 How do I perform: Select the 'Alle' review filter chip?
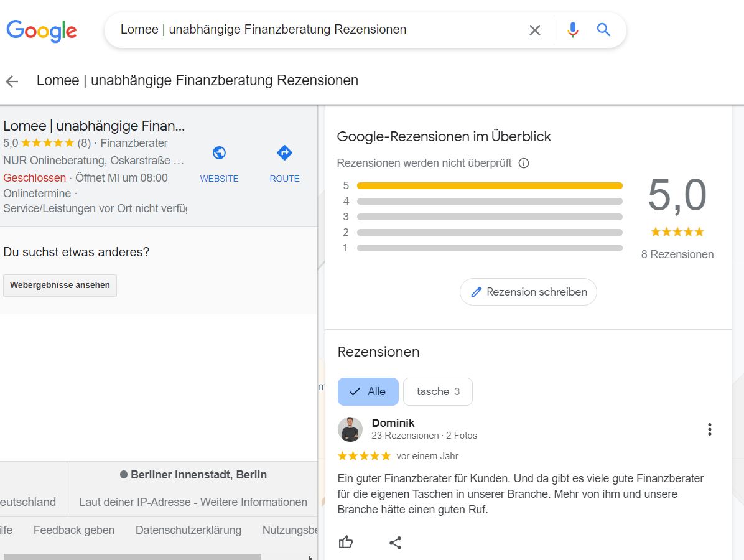click(x=368, y=391)
